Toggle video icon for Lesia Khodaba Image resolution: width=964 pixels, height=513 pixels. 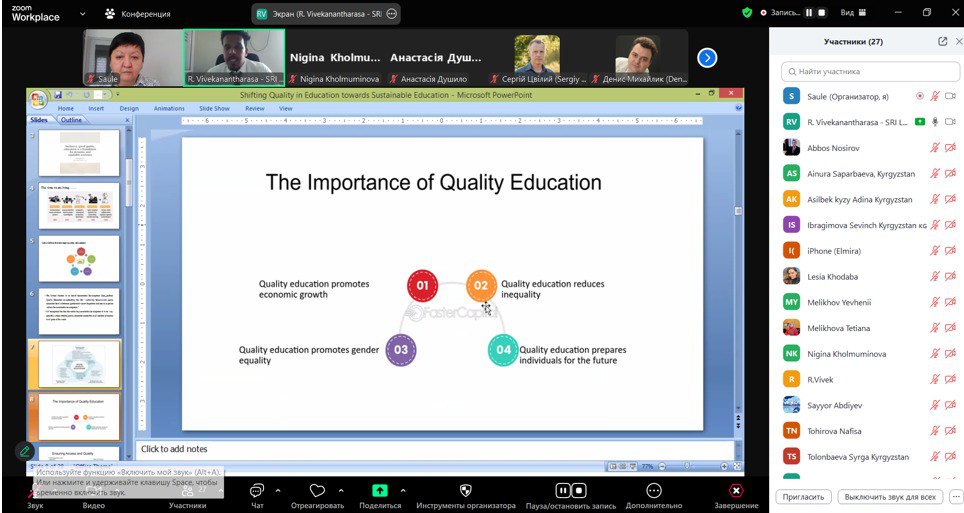click(x=950, y=276)
